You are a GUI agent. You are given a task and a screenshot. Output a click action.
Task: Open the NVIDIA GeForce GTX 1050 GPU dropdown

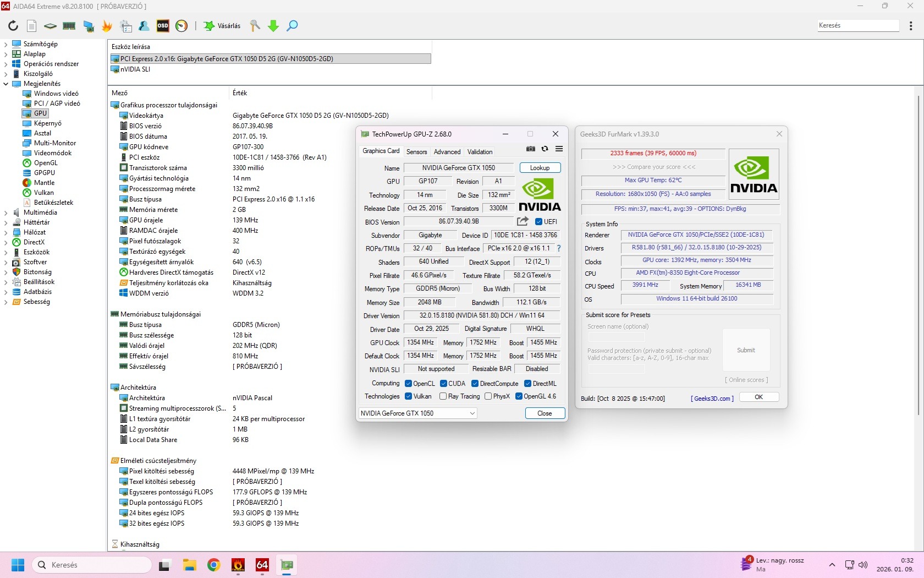pos(418,413)
